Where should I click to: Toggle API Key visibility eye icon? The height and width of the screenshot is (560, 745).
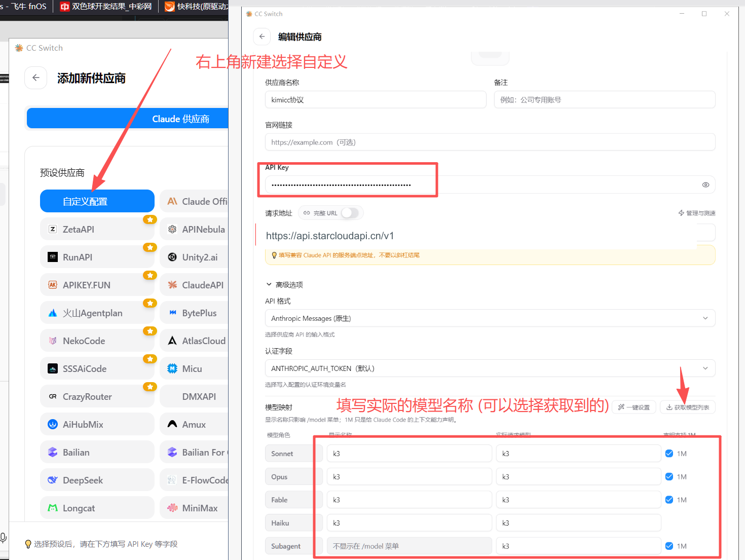(705, 185)
